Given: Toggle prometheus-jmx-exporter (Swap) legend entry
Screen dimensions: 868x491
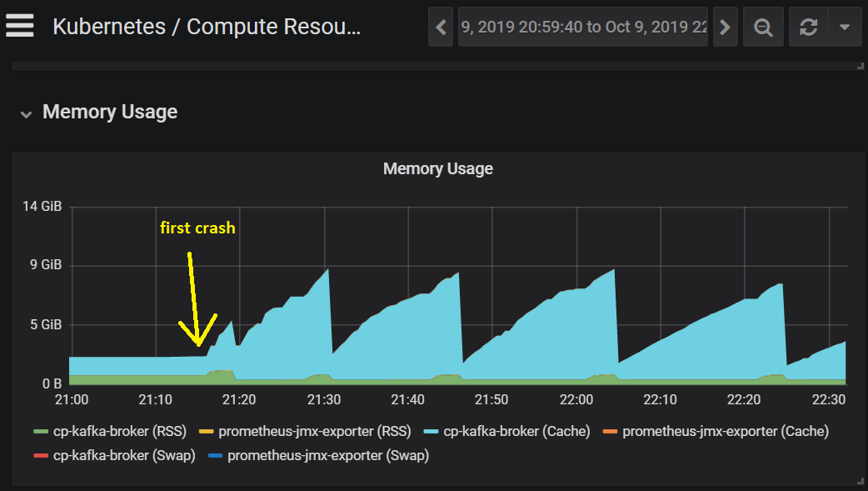Looking at the screenshot, I should [327, 455].
